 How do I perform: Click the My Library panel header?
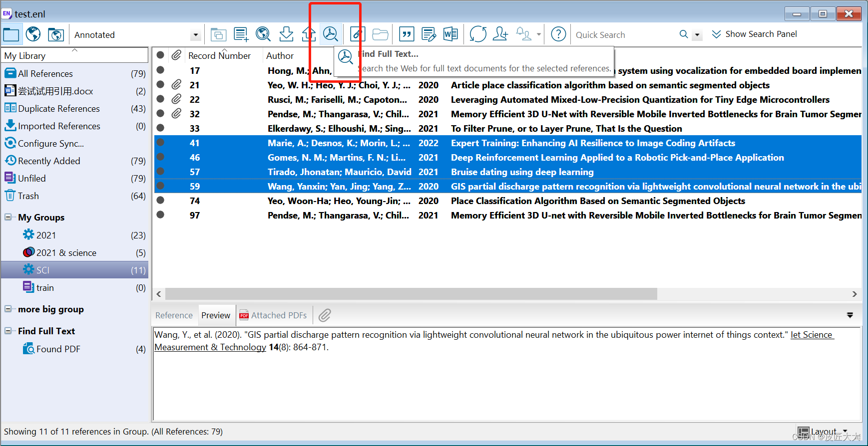coord(75,55)
